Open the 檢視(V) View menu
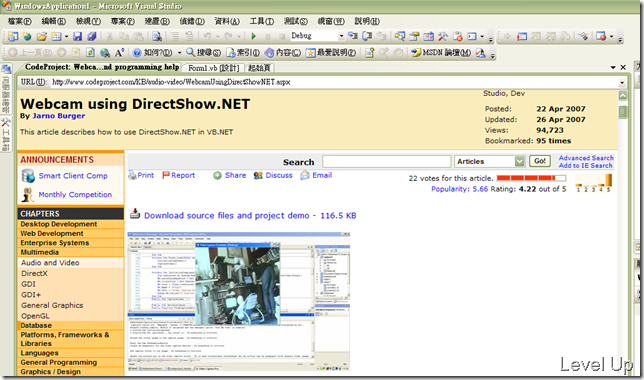Viewport: 644px width, 380px height. point(88,21)
